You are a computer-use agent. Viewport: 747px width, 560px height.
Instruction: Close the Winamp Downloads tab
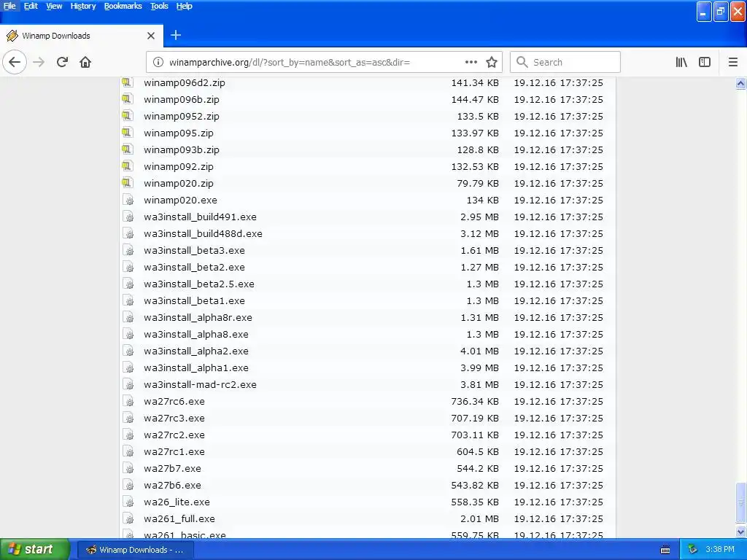[x=151, y=36]
